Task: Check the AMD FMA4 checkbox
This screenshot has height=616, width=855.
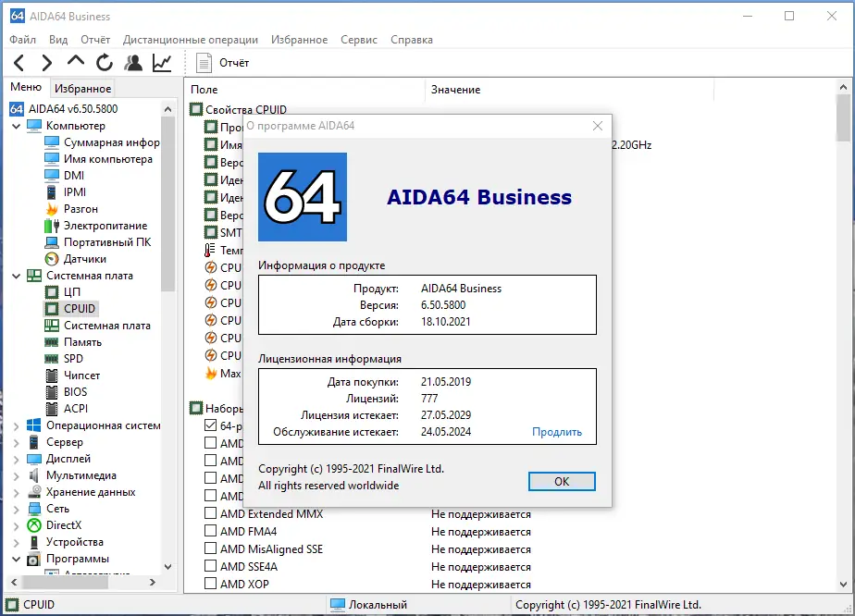Action: click(x=208, y=531)
